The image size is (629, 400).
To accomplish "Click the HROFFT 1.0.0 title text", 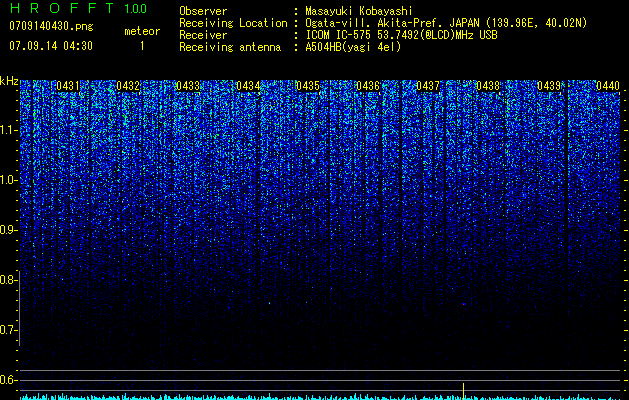I will click(78, 8).
